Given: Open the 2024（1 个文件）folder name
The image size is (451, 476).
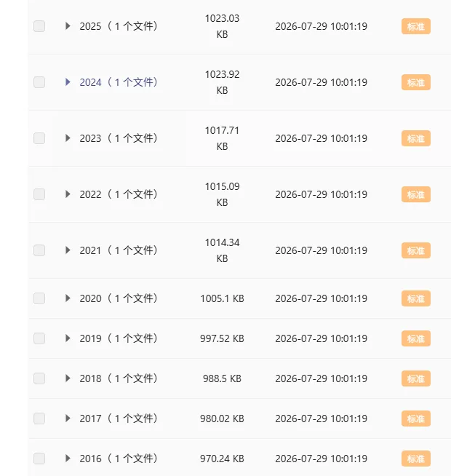Looking at the screenshot, I should 119,82.
